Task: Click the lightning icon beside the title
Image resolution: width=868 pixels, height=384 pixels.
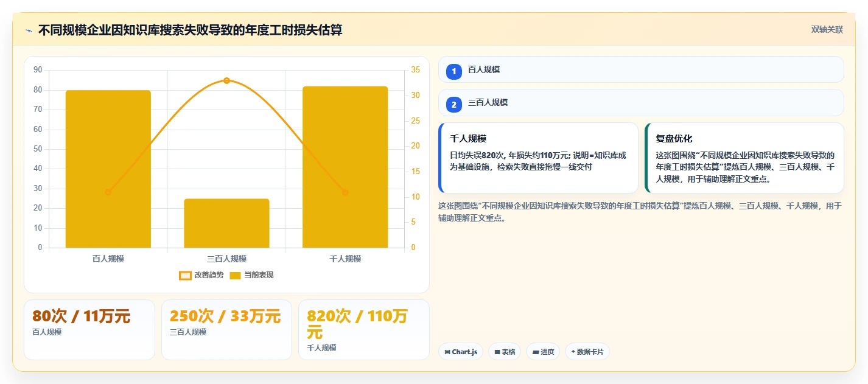Action: click(29, 30)
